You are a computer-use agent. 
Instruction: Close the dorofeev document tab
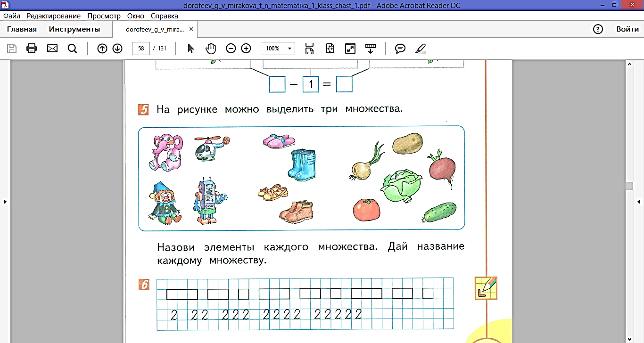(x=191, y=29)
